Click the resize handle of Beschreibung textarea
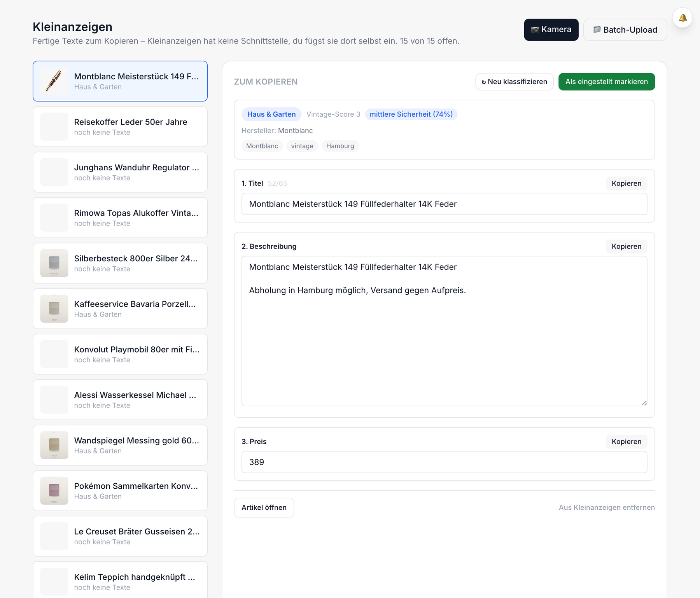The height and width of the screenshot is (598, 700). click(644, 403)
